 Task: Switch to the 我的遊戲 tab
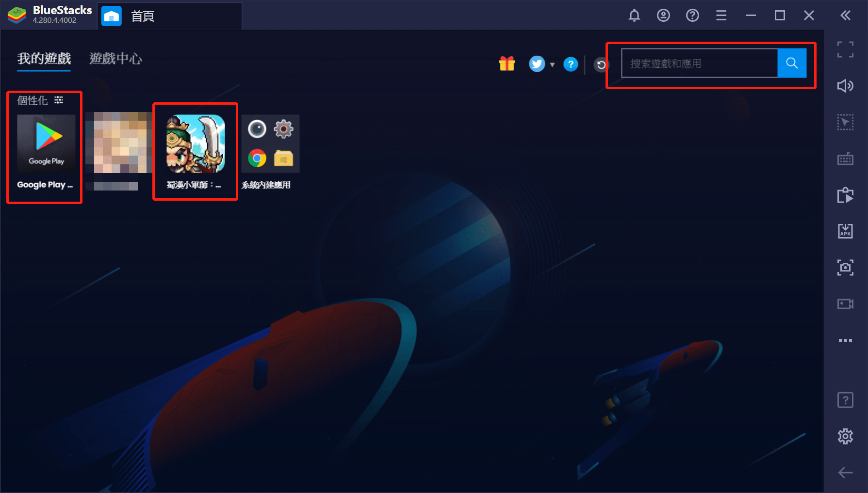[44, 59]
